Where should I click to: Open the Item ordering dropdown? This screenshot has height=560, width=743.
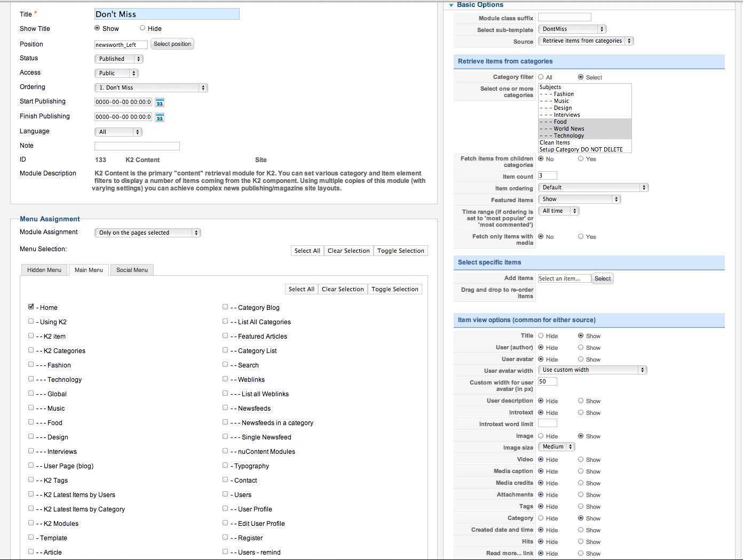(x=593, y=187)
